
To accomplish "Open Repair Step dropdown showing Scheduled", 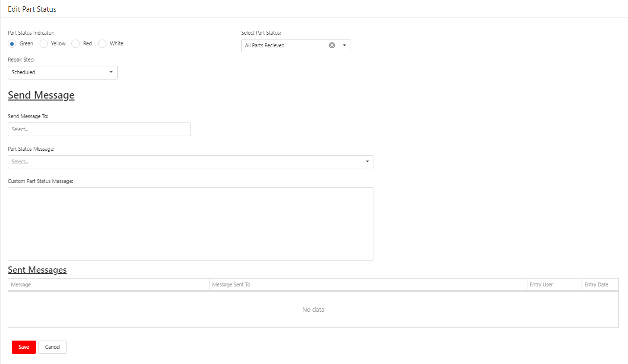I will (x=58, y=72).
